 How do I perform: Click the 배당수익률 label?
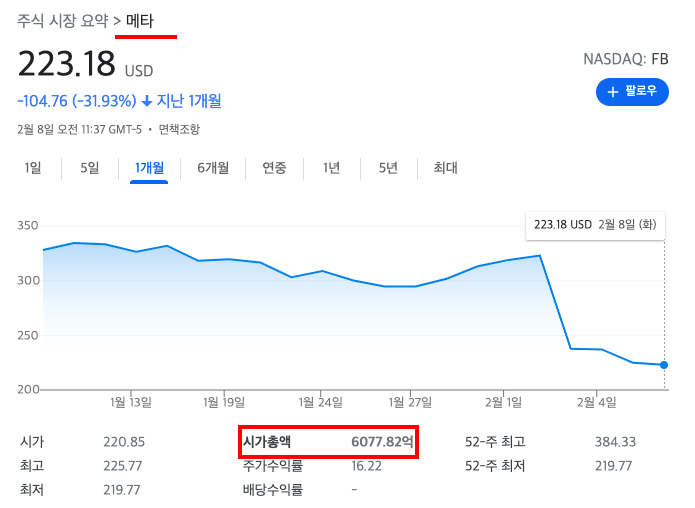coord(273,490)
